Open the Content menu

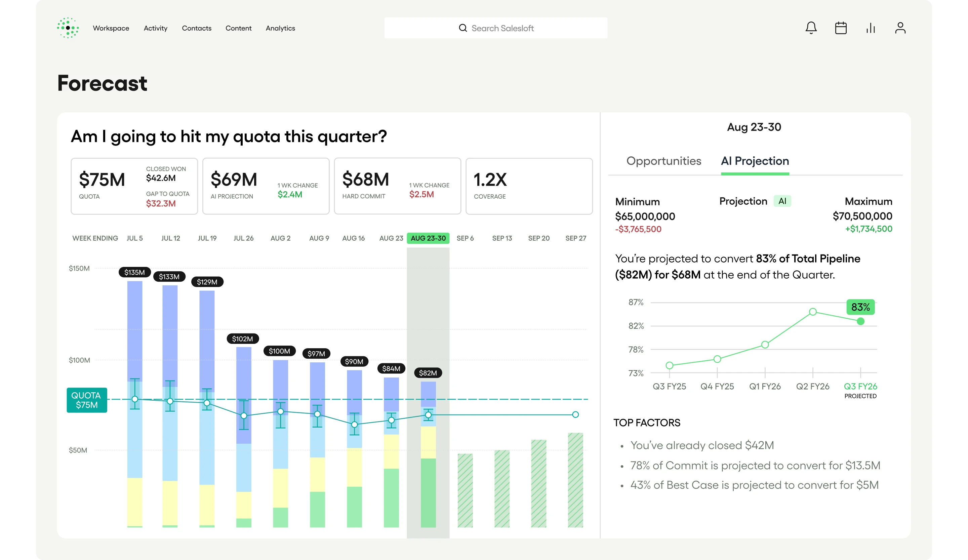pyautogui.click(x=239, y=28)
